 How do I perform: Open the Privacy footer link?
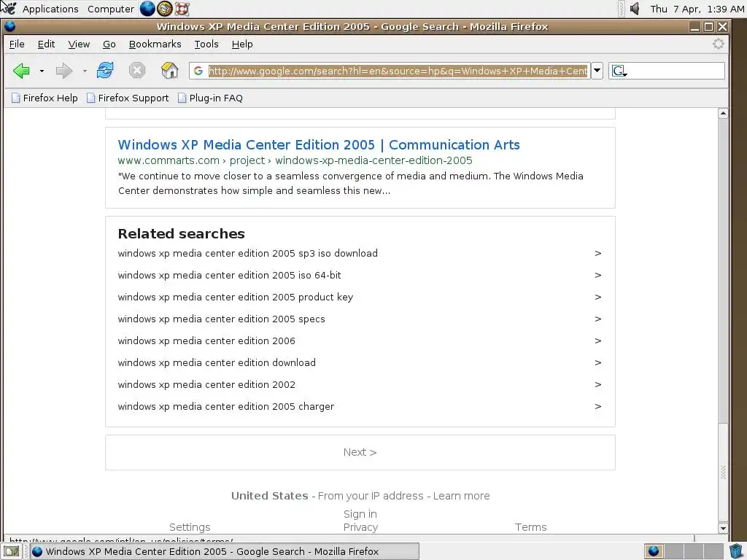pos(360,527)
